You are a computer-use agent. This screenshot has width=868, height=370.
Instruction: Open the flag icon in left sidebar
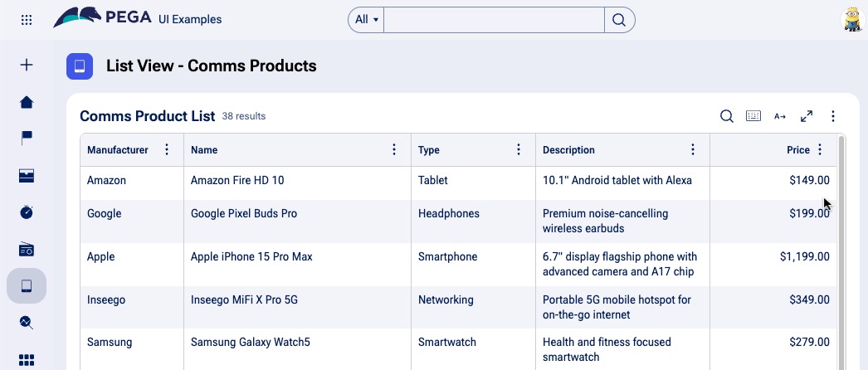tap(27, 139)
